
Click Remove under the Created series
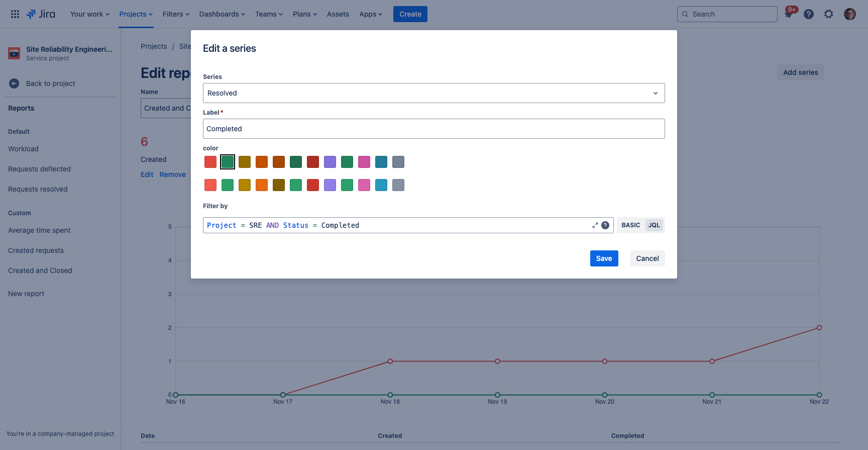pos(173,174)
